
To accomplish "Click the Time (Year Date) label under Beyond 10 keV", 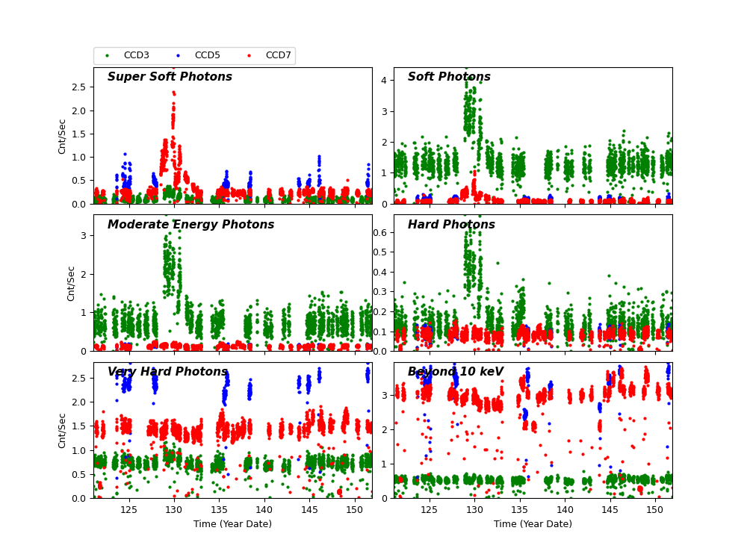I will [x=533, y=524].
